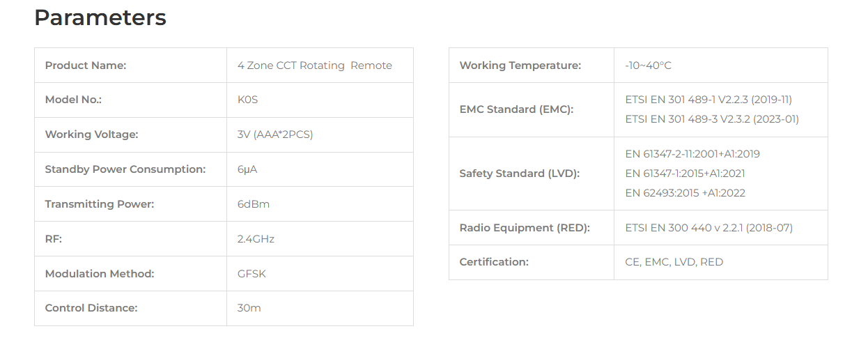Click the Radio Equipment (RED) label
Viewport: 868px width, 338px height.
tap(525, 228)
